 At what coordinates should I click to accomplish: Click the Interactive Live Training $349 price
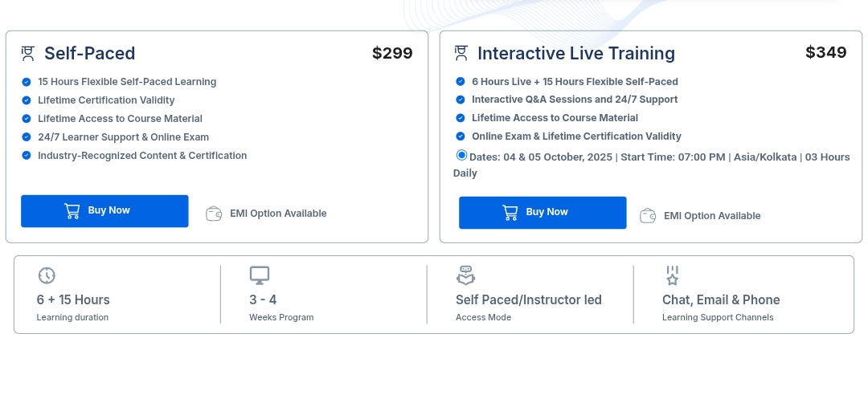(825, 53)
